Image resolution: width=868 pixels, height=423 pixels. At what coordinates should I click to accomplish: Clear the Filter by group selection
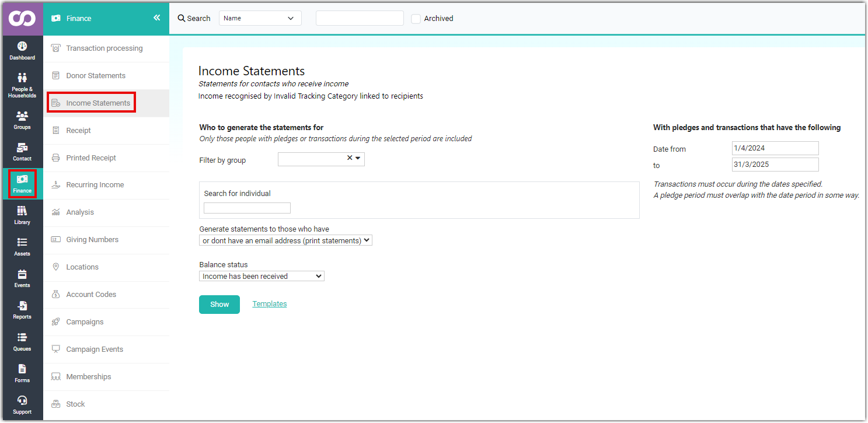[x=350, y=158]
